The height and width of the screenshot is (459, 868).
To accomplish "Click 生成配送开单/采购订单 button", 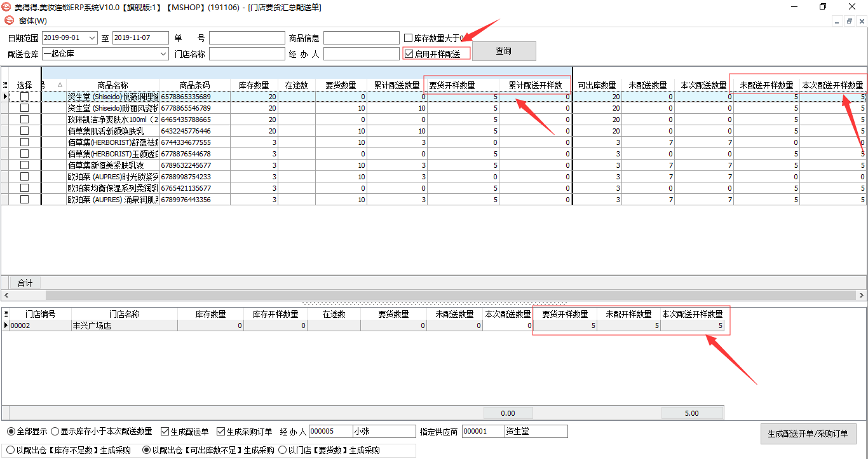I will pos(808,434).
